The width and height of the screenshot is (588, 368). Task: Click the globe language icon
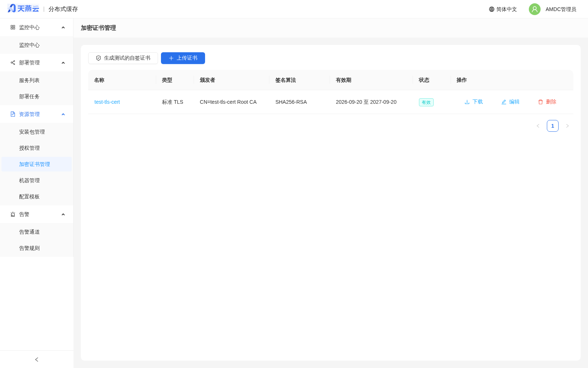pos(492,9)
